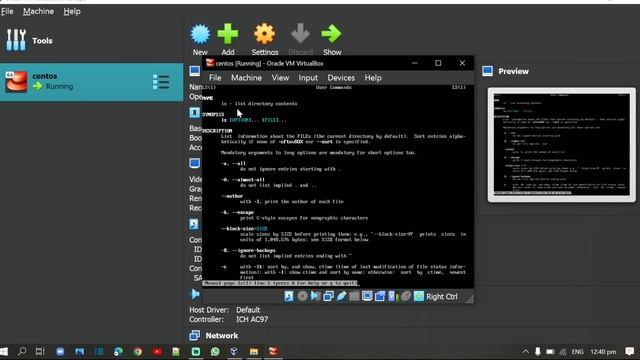
Task: Open Devices menu in the centos VM window
Action: click(x=341, y=78)
